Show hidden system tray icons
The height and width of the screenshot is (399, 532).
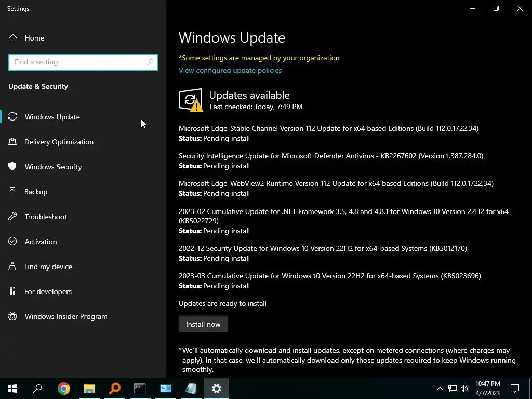(440, 389)
